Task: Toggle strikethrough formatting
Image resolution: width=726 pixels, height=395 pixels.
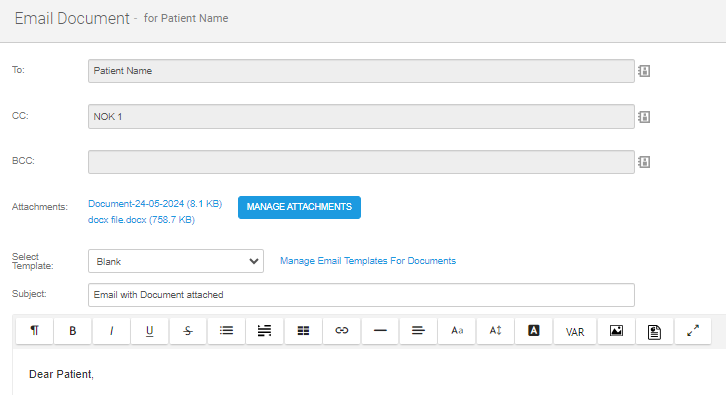Action: (188, 331)
